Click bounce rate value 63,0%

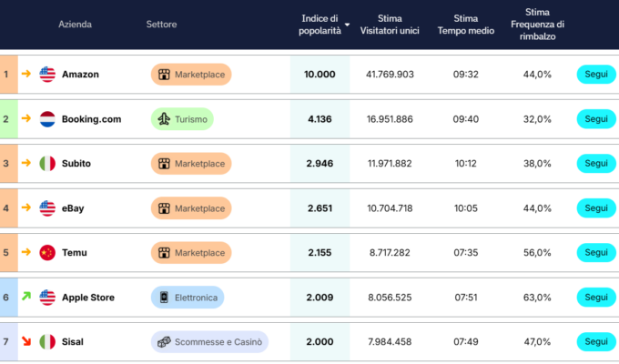(537, 298)
